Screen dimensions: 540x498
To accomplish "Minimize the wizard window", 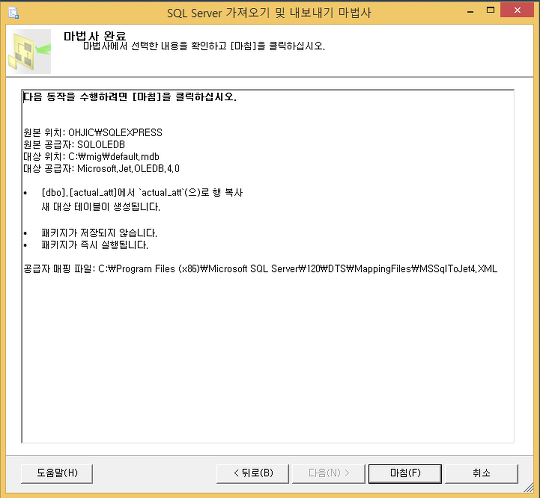I will point(470,12).
